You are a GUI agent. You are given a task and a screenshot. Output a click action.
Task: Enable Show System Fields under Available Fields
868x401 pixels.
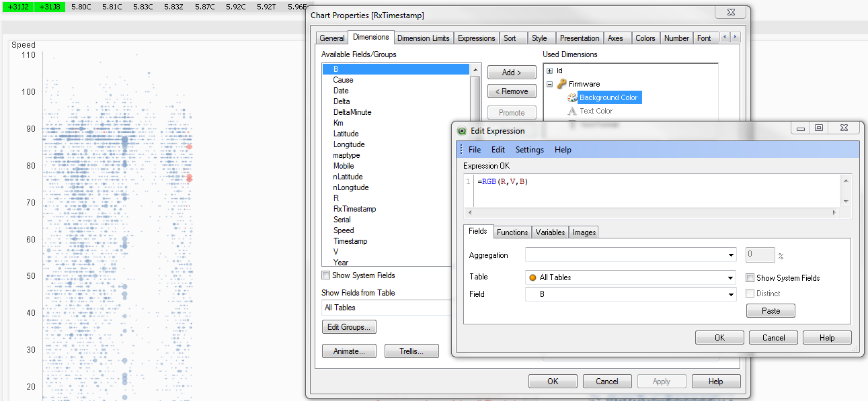tap(326, 275)
